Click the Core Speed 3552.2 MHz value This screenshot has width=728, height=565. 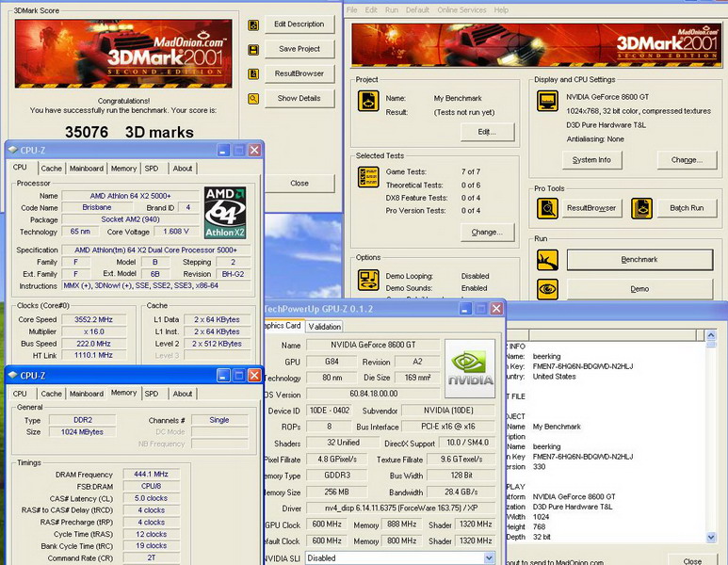tap(93, 319)
